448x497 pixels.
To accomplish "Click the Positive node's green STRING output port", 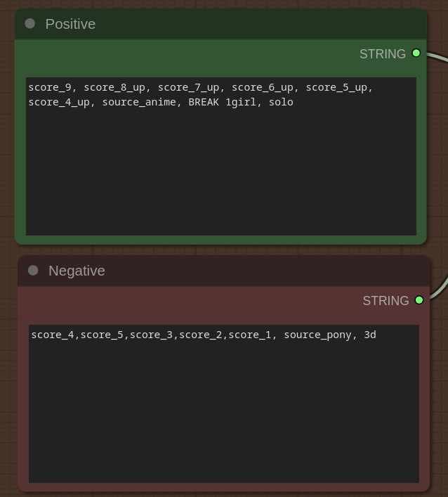I will point(416,53).
